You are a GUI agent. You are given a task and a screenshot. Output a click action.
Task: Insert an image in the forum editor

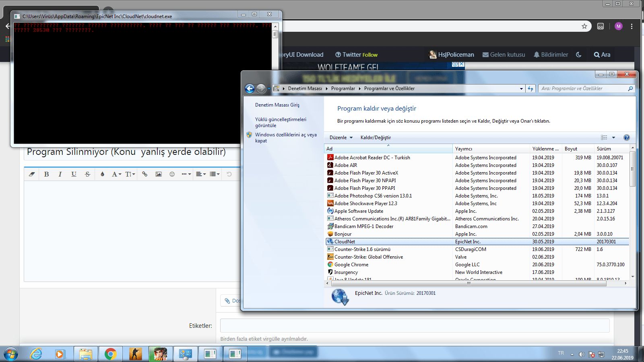tap(159, 174)
